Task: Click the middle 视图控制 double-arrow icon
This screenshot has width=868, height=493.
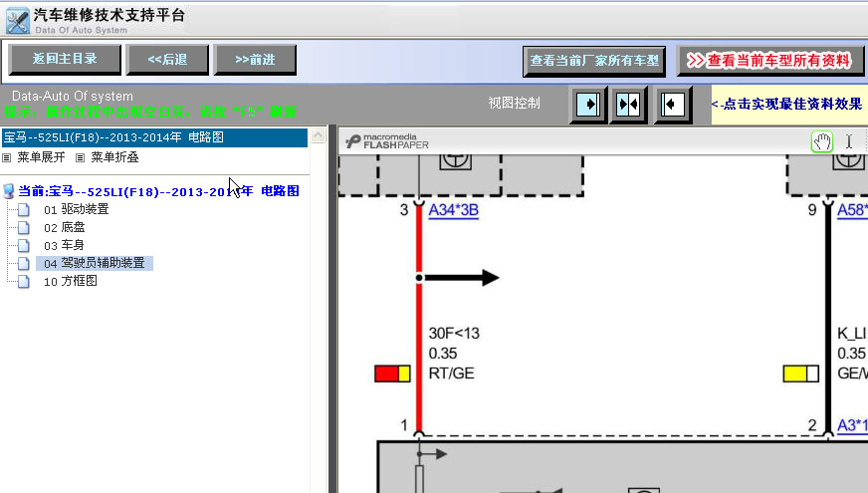Action: [628, 105]
